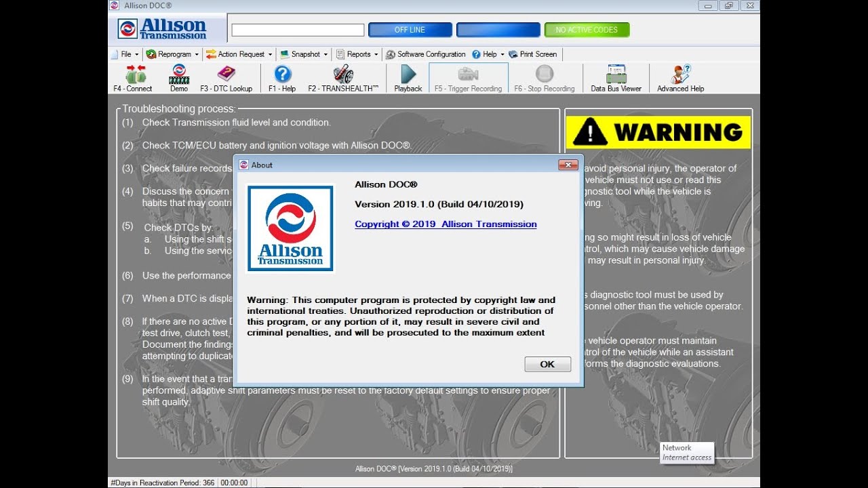Click footer Allison DOC version text
The width and height of the screenshot is (868, 488).
pos(434,469)
